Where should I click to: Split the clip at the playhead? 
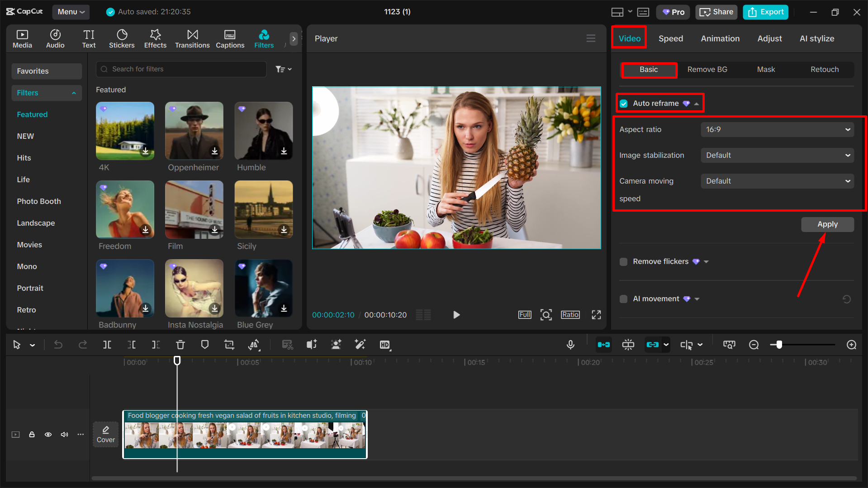click(107, 345)
